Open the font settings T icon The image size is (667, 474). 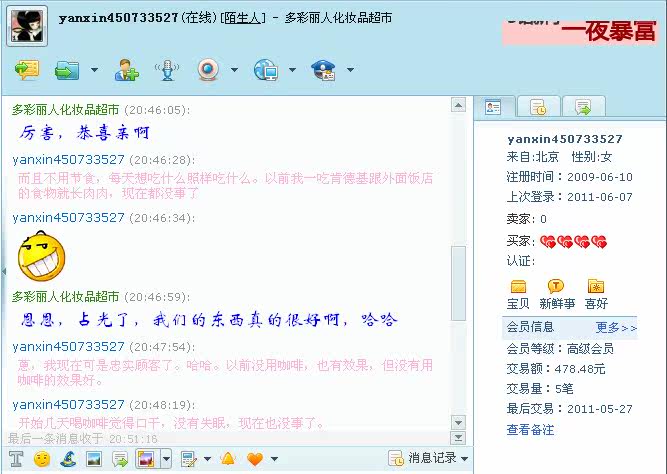(x=16, y=459)
